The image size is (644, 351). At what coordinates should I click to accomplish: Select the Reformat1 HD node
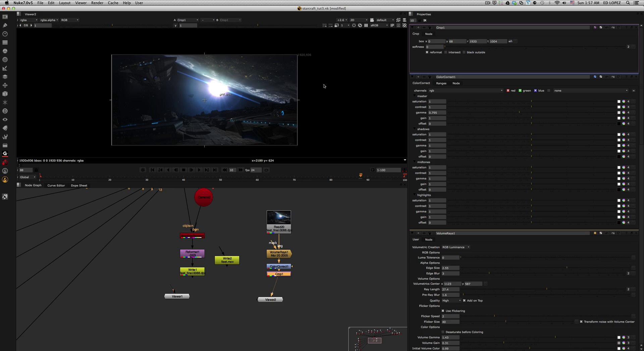tap(192, 254)
